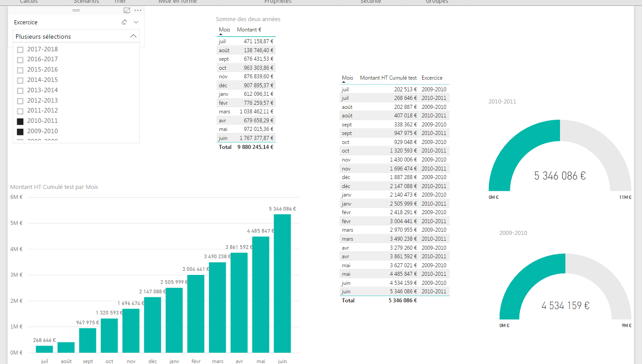The height and width of the screenshot is (364, 642).
Task: Deselect the 2009-2010 checkbox
Action: [x=20, y=132]
